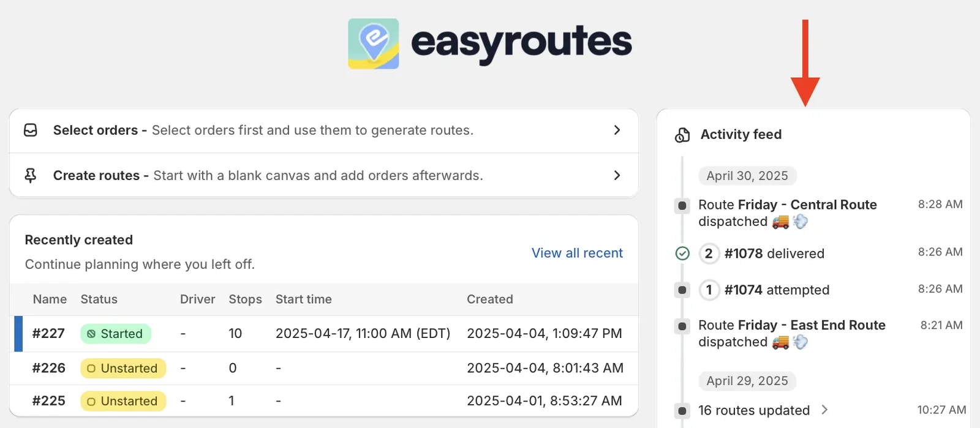Click green check icon beside #1078 delivered
The width and height of the screenshot is (980, 428).
coord(682,253)
